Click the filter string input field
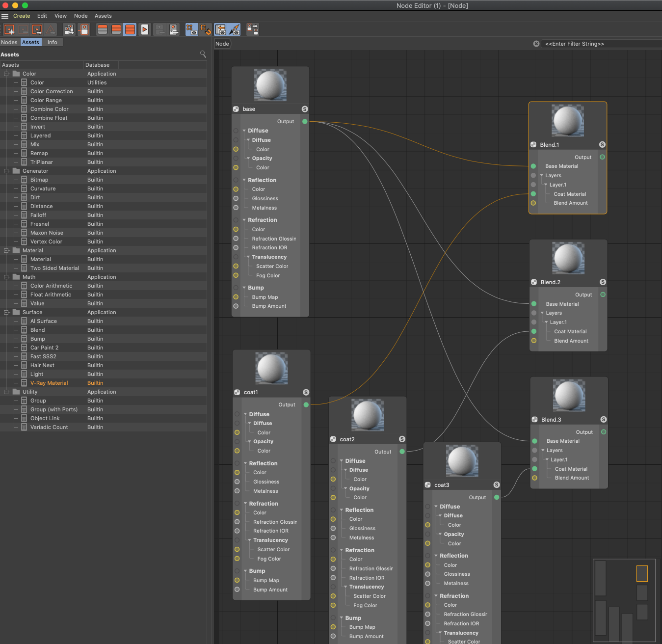The width and height of the screenshot is (662, 644). pos(602,44)
